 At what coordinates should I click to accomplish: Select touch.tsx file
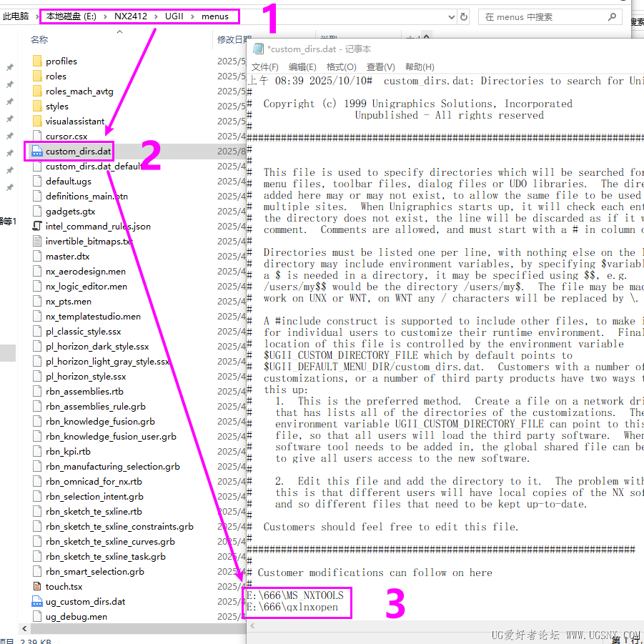point(64,587)
